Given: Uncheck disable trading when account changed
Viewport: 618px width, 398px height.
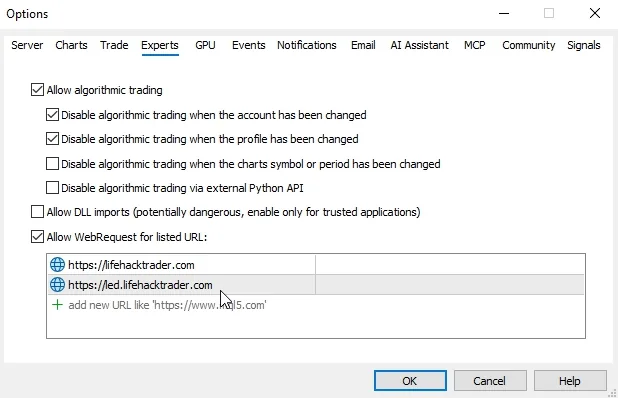Looking at the screenshot, I should tap(52, 115).
